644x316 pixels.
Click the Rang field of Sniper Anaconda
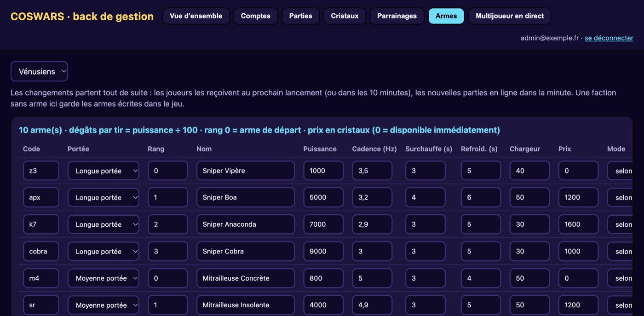pyautogui.click(x=168, y=224)
